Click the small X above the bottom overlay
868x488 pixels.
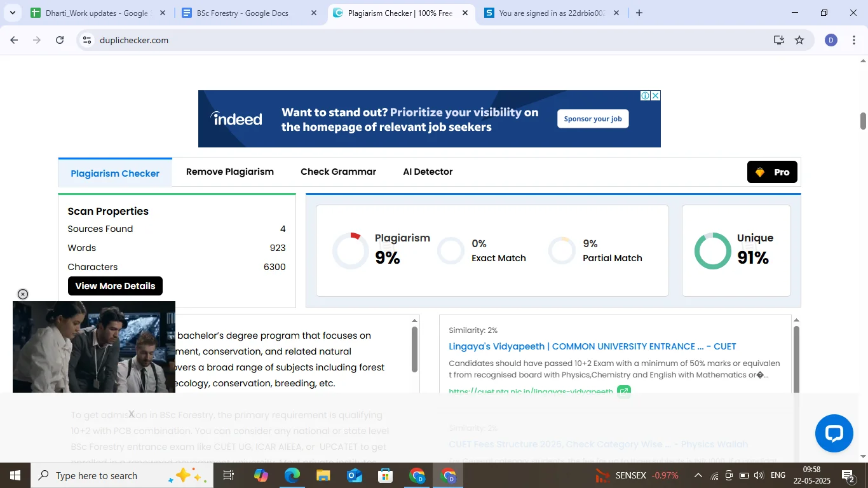(x=132, y=414)
